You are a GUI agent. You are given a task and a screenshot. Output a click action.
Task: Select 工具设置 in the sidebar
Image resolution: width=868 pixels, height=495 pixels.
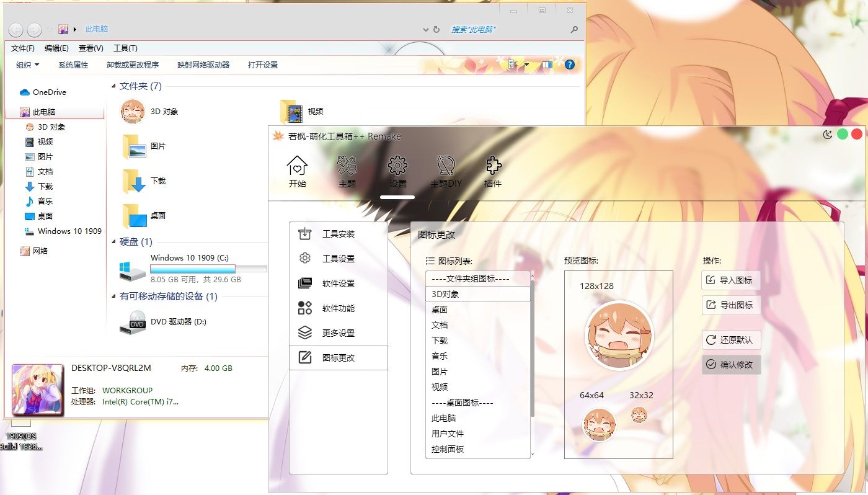click(339, 259)
